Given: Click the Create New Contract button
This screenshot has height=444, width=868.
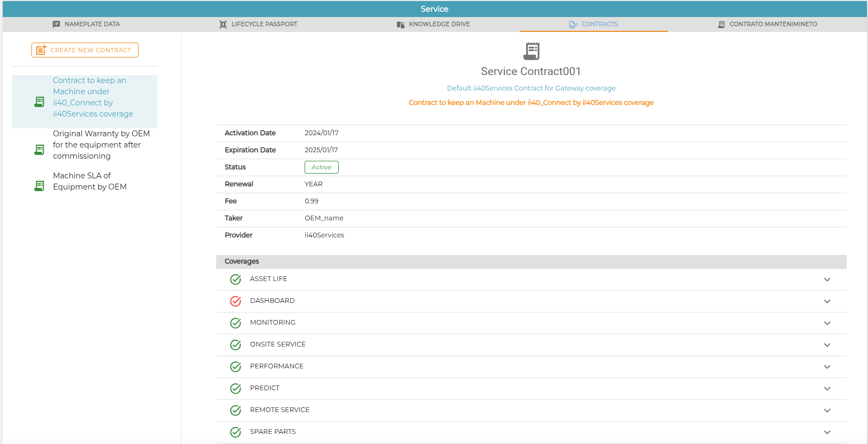Looking at the screenshot, I should (x=85, y=50).
